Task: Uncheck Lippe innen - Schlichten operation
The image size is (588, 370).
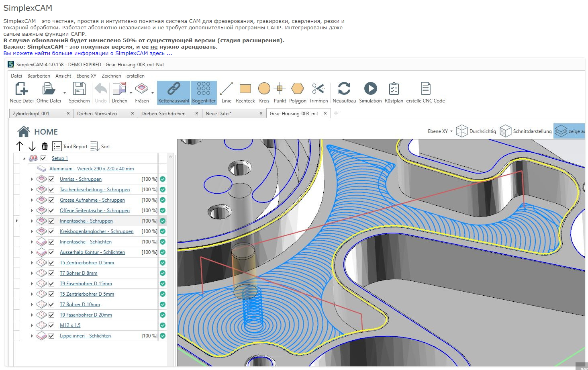Action: [x=51, y=336]
